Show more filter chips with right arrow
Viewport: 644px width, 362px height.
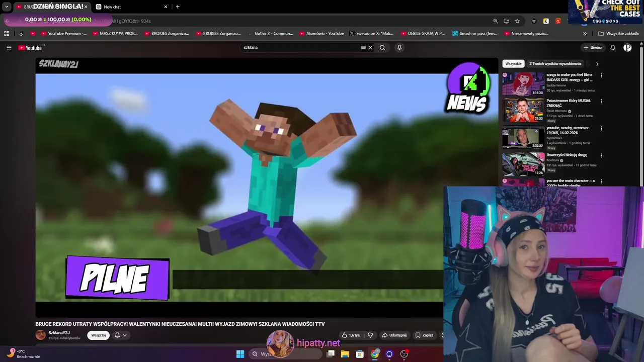(597, 64)
